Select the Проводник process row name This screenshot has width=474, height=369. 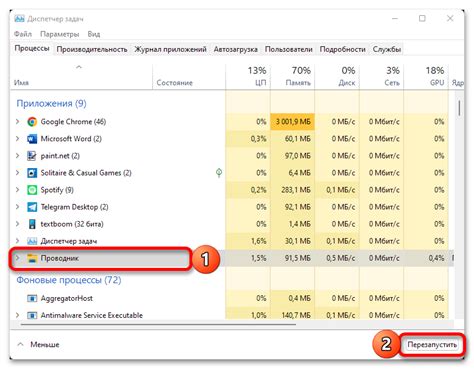(x=60, y=258)
